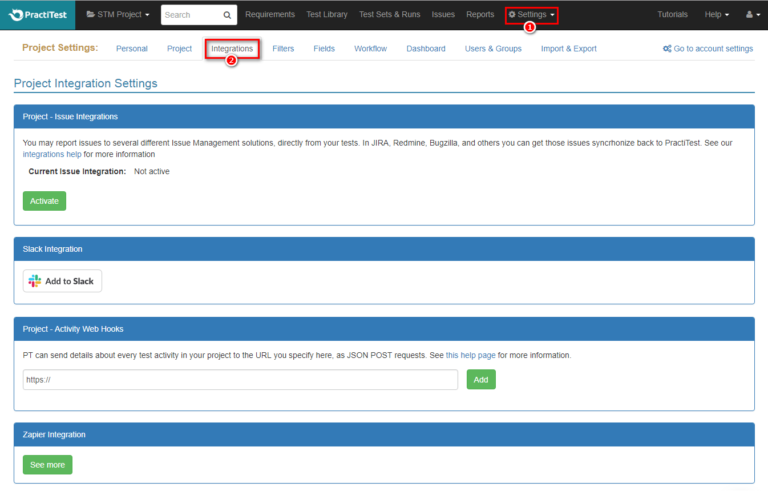
Task: Open the Settings dropdown menu
Action: [x=531, y=15]
